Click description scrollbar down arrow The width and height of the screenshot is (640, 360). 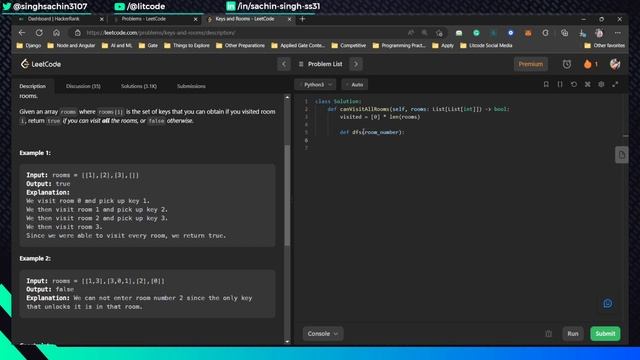(x=287, y=341)
